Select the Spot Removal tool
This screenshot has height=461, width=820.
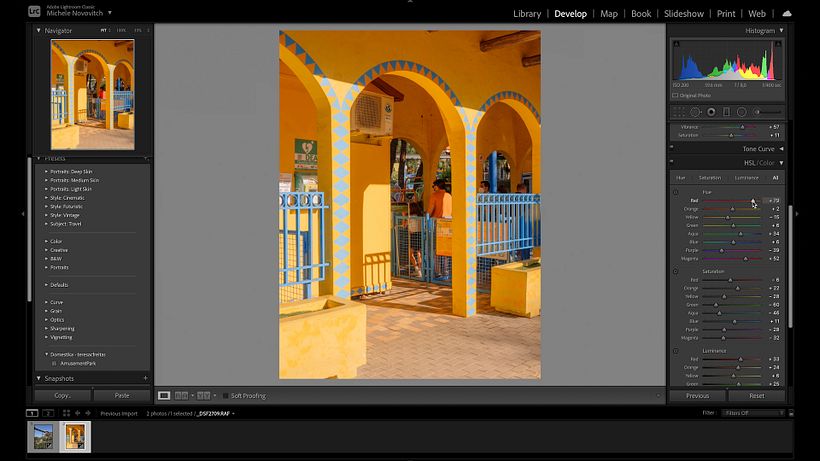(x=695, y=112)
